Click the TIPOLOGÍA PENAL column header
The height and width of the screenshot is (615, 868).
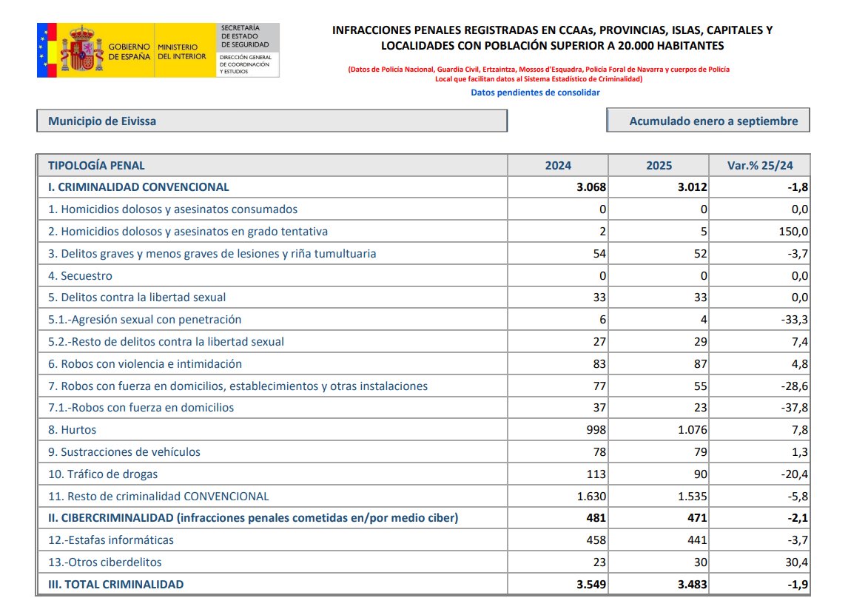(x=97, y=166)
